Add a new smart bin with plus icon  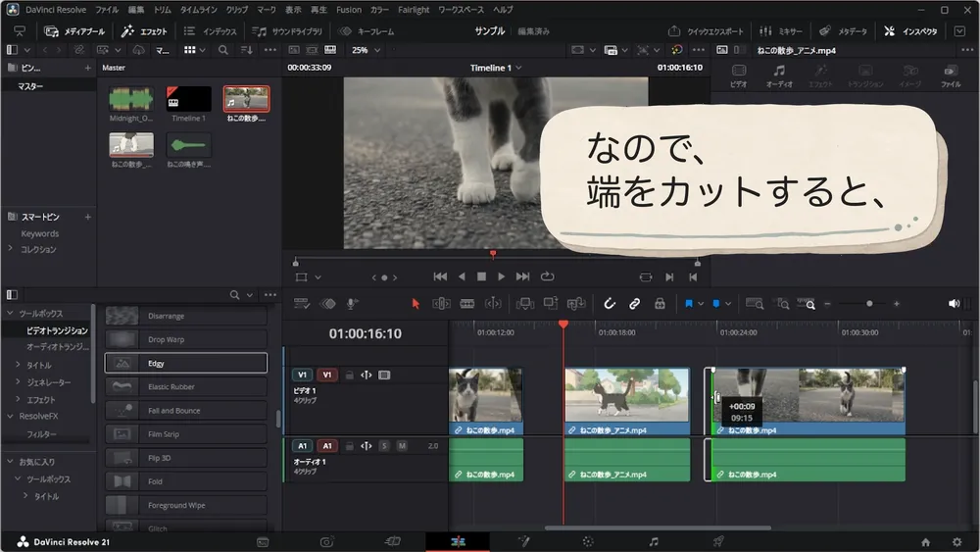tap(87, 217)
